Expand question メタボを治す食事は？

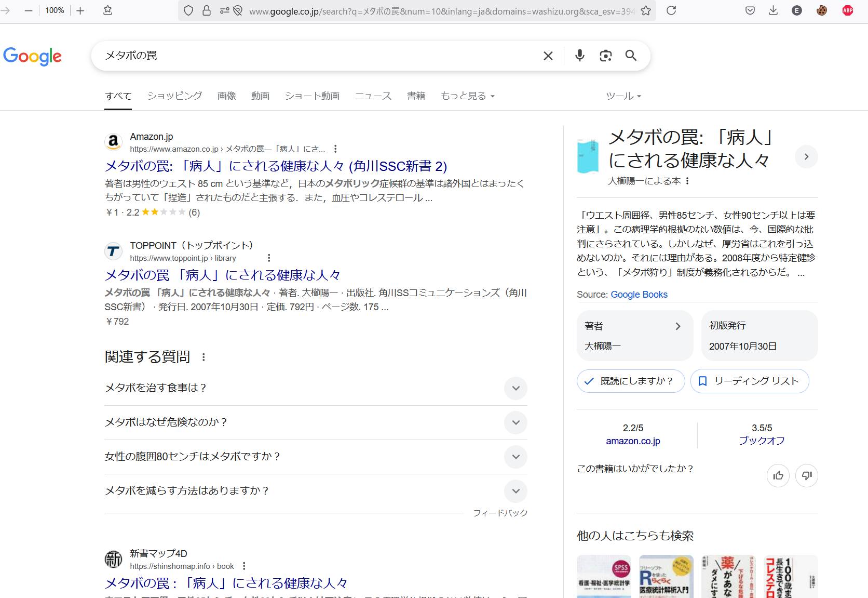[x=316, y=388]
